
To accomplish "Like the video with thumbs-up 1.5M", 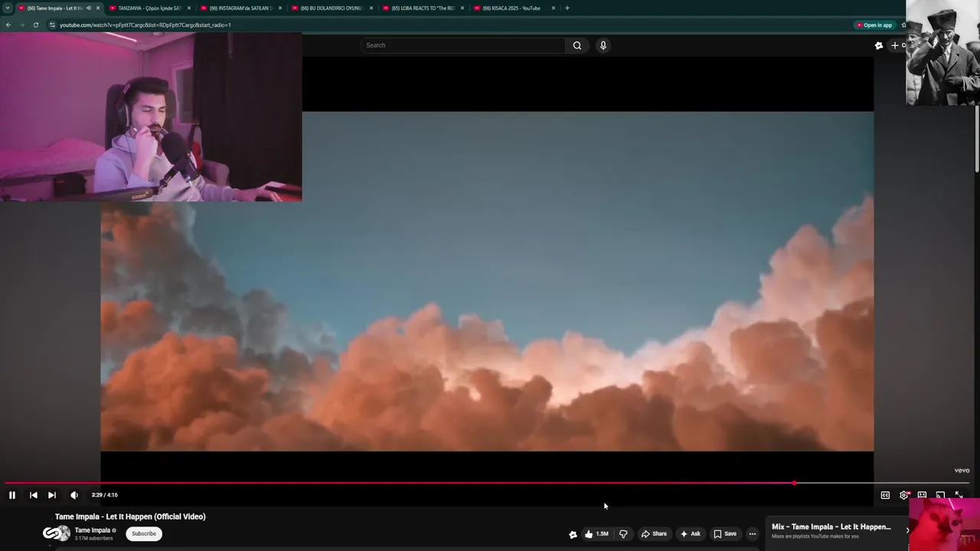I will [x=596, y=534].
